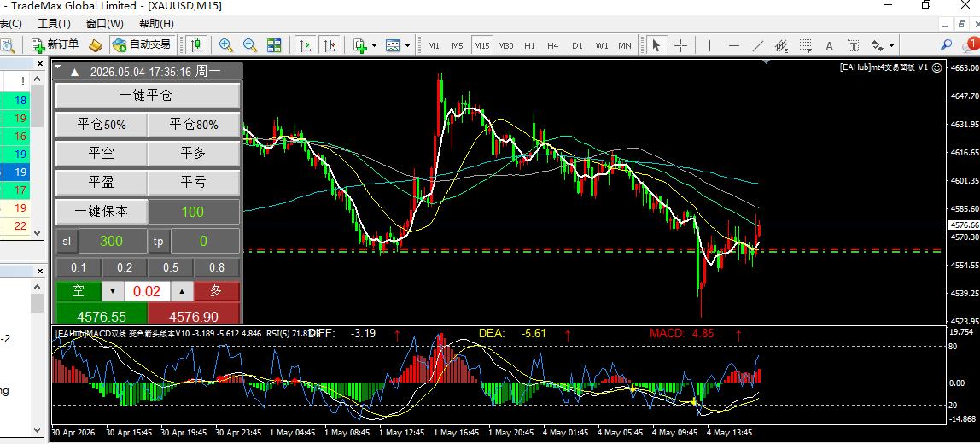The image size is (980, 444).
Task: Decrease lot size with down stepper
Action: (113, 291)
